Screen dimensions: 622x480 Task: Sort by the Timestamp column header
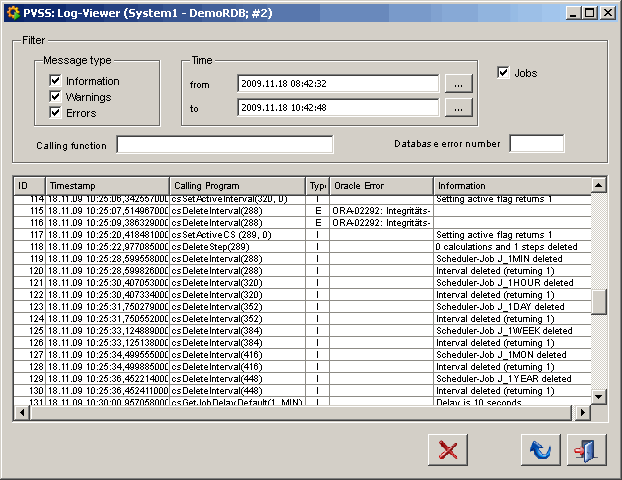pos(106,186)
